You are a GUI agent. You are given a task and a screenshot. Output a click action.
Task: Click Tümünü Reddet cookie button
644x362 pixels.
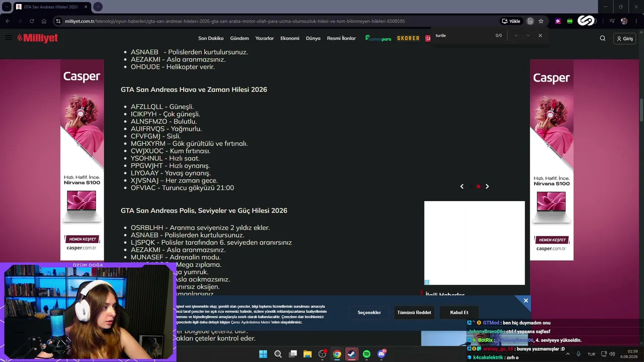point(414,312)
